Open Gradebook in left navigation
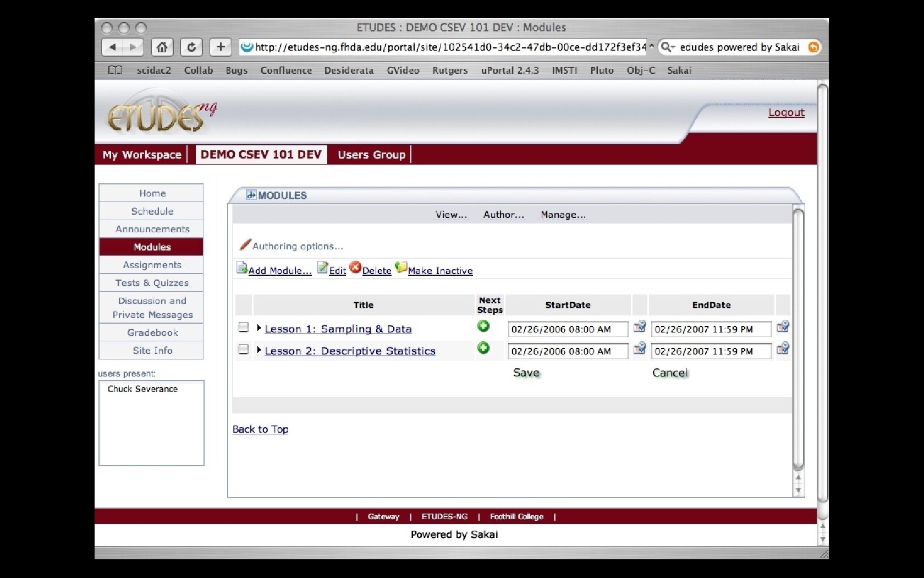 [x=151, y=332]
